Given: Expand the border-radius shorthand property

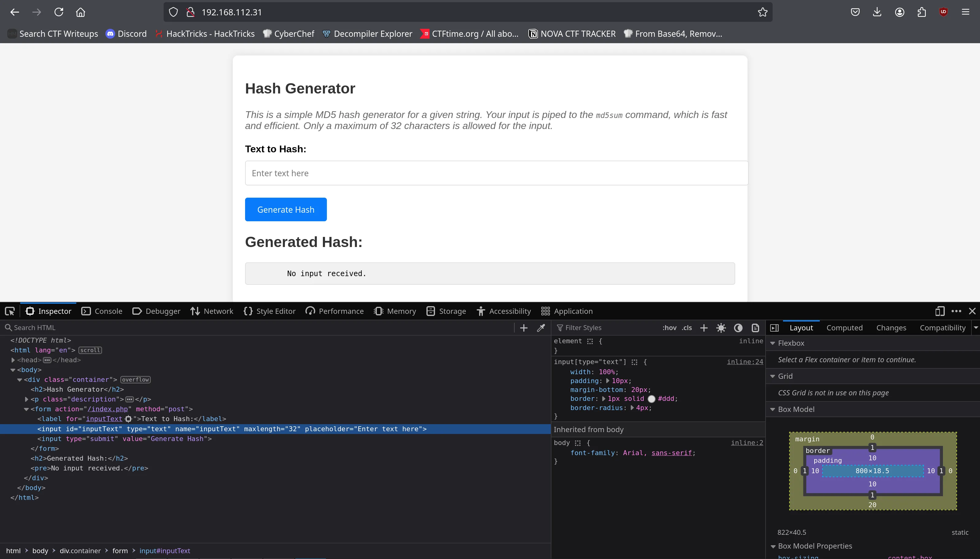Looking at the screenshot, I should (x=632, y=408).
